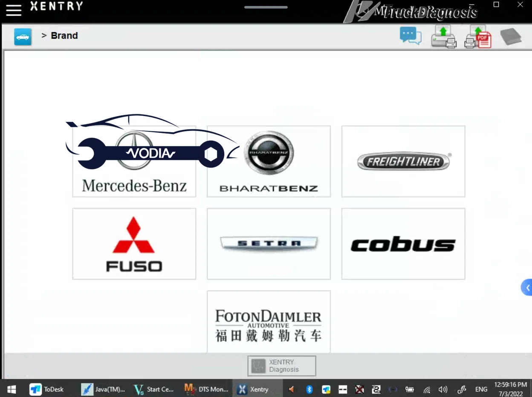This screenshot has width=532, height=397.
Task: Open the battery power tray icon
Action: pos(410,389)
